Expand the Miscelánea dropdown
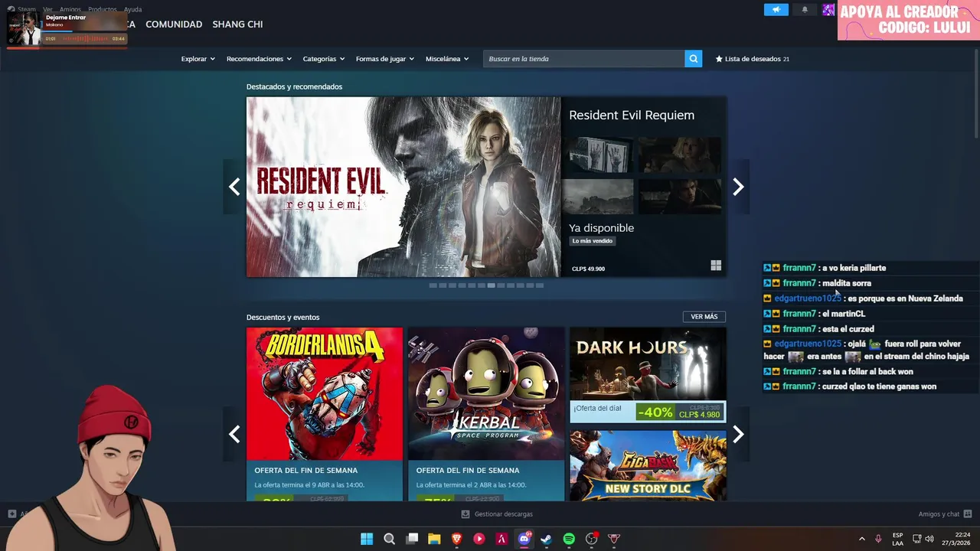This screenshot has width=980, height=551. tap(447, 59)
